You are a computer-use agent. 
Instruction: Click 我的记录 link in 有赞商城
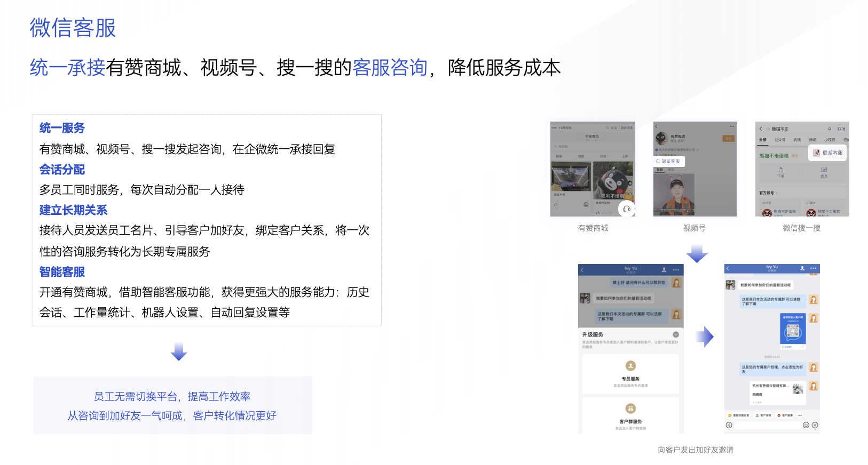(x=627, y=127)
